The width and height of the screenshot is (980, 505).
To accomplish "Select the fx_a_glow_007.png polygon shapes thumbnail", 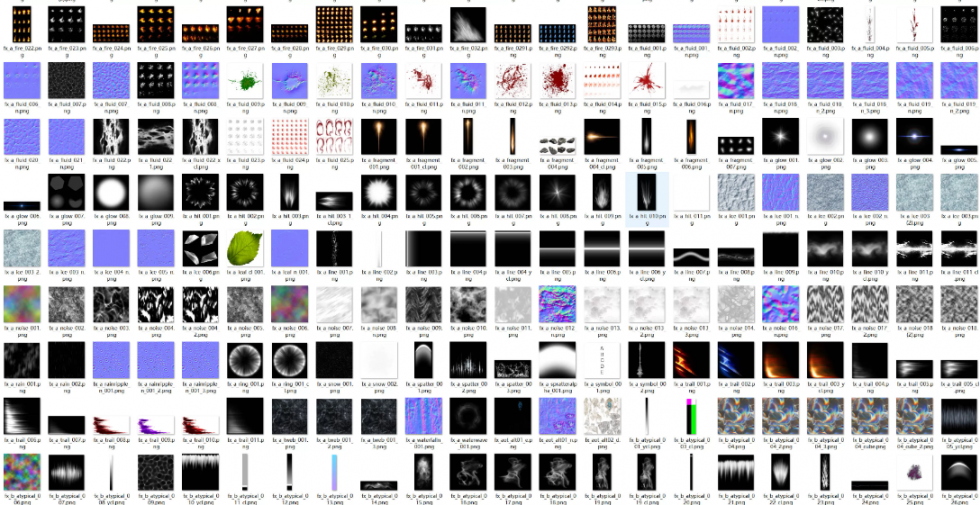I will point(66,192).
